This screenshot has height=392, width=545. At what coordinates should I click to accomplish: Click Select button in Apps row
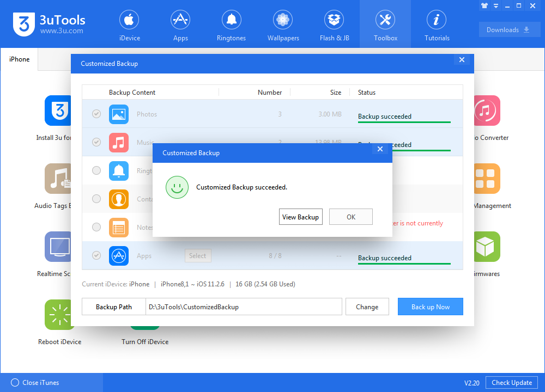pyautogui.click(x=198, y=256)
